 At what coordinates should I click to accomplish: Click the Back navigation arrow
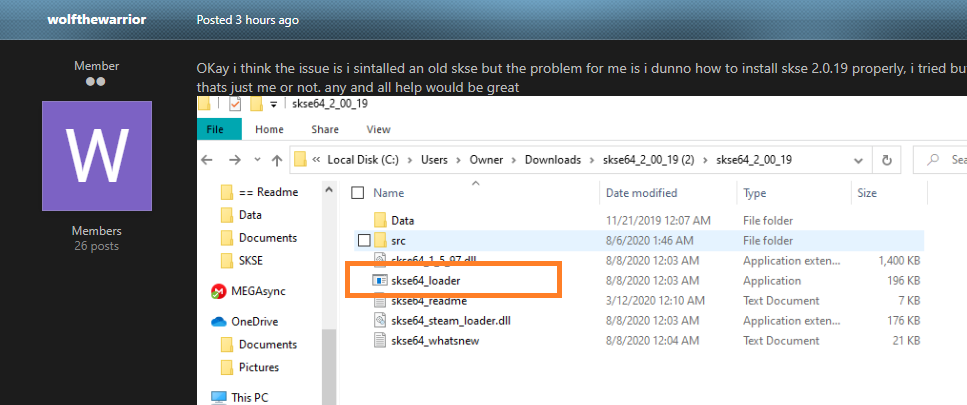coord(207,160)
